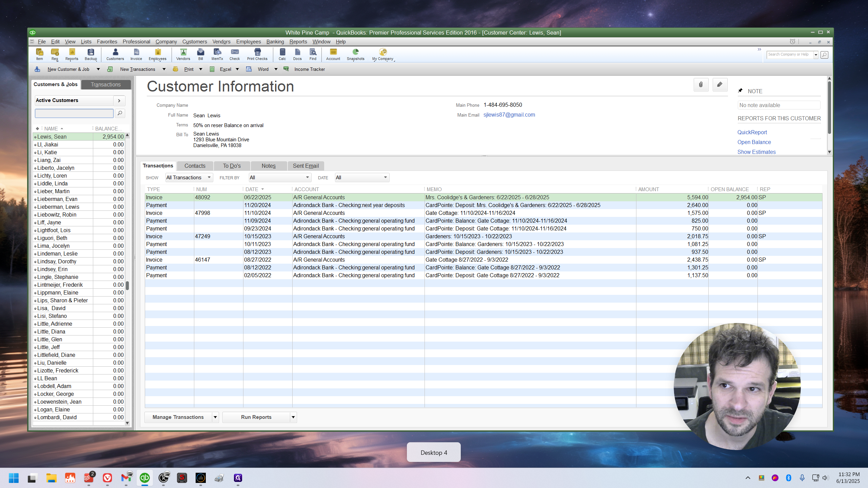The image size is (868, 488).
Task: Open the Print Checks icon
Action: pyautogui.click(x=257, y=54)
